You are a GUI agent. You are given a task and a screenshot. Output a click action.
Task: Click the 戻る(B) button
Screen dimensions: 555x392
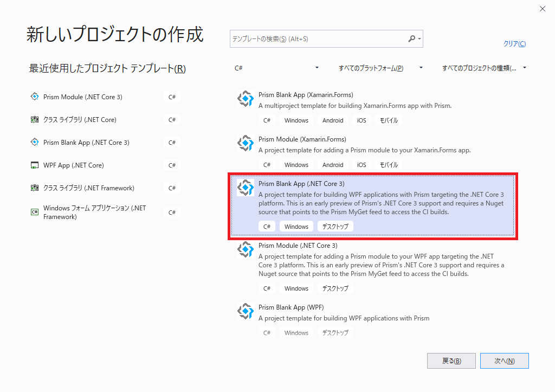coord(451,361)
